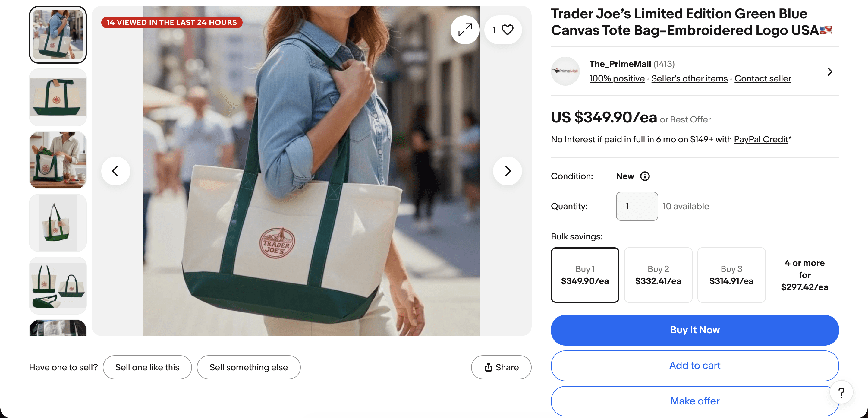Click Sell one like this
868x418 pixels.
(x=147, y=367)
